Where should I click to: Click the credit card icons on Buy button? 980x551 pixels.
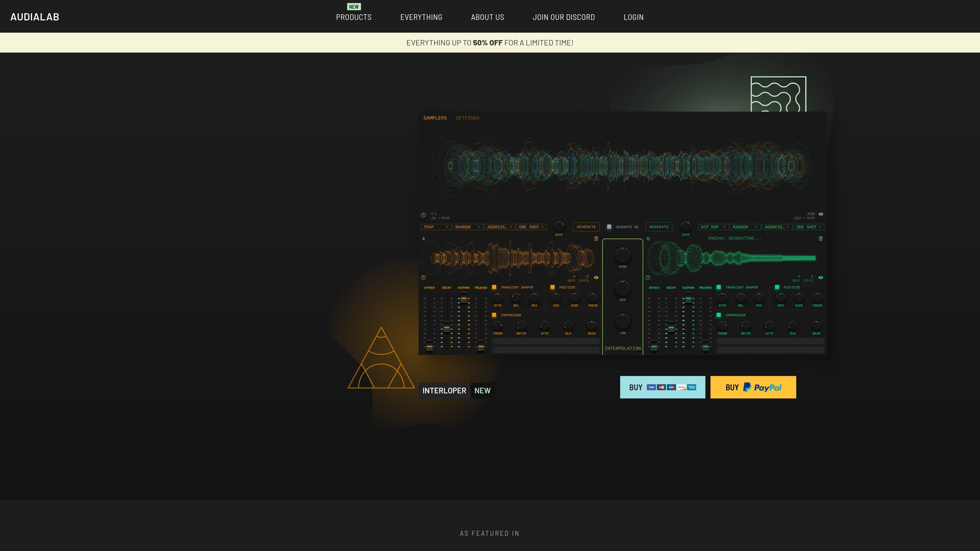671,387
